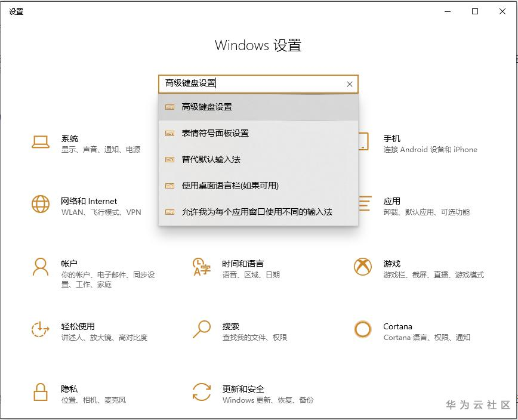
Task: Click keyboard icon beside 替代默认输入法
Action: [x=170, y=159]
